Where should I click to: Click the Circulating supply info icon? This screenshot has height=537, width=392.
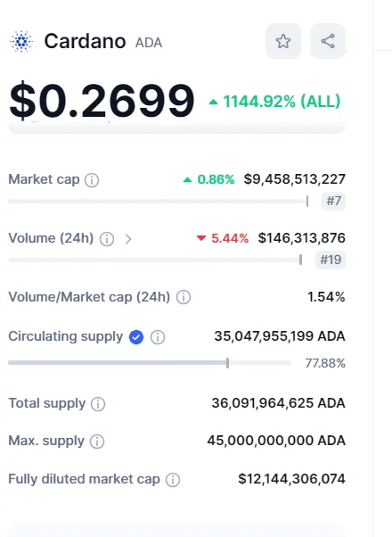click(158, 337)
